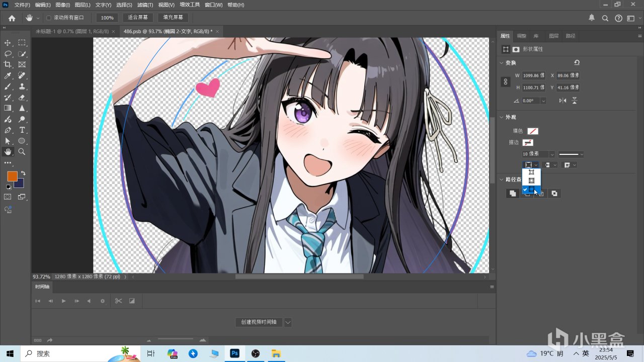The image size is (644, 362).
Task: Swap foreground and background colors
Action: [x=23, y=173]
